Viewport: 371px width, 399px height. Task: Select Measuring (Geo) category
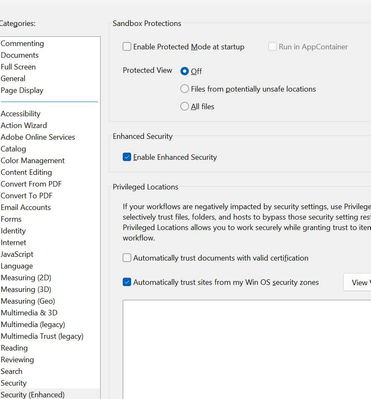28,301
